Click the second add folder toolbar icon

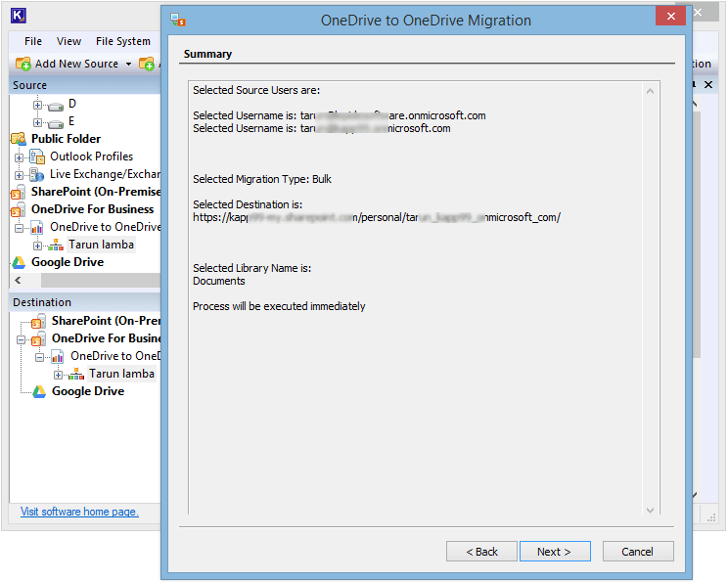(147, 64)
